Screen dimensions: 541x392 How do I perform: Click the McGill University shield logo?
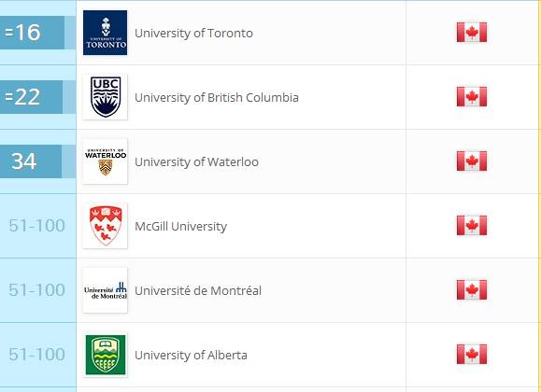point(106,226)
